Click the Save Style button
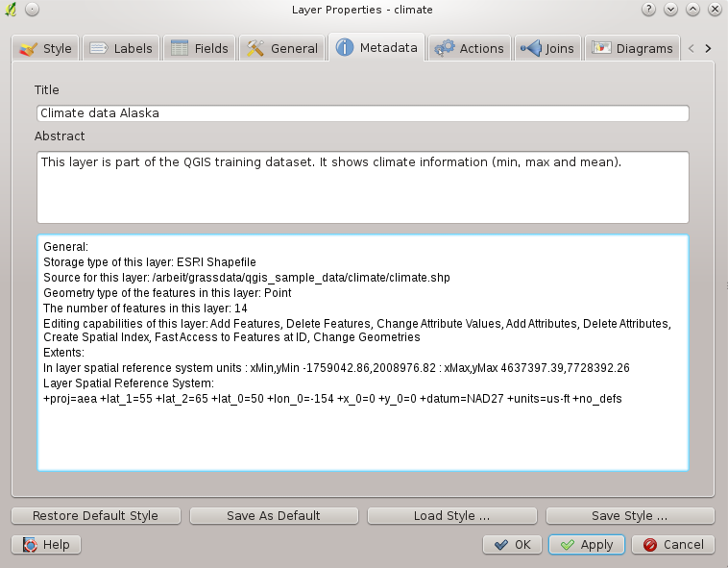728x568 pixels. tap(630, 516)
